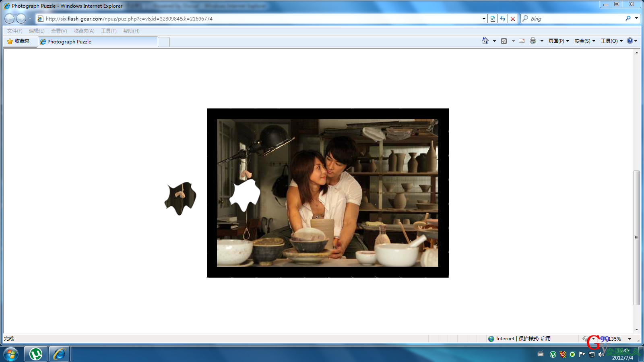Expand the 页面(P) dropdown menu
Viewport: 644px width, 362px height.
click(x=558, y=41)
